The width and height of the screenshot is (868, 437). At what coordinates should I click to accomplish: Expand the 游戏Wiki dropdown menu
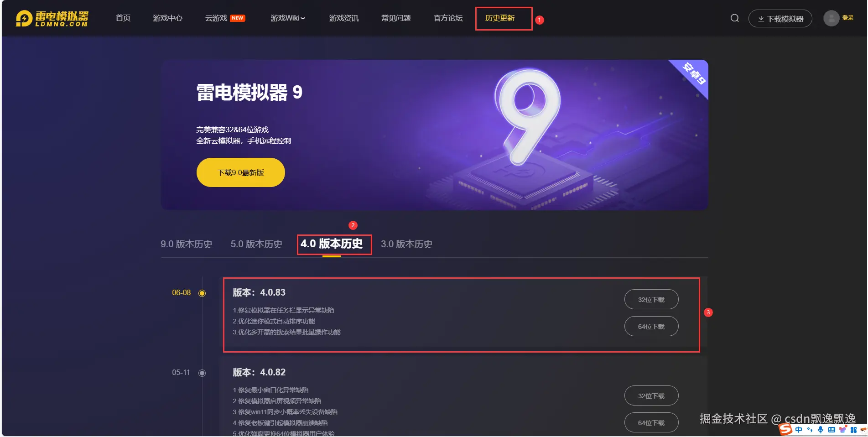click(288, 18)
